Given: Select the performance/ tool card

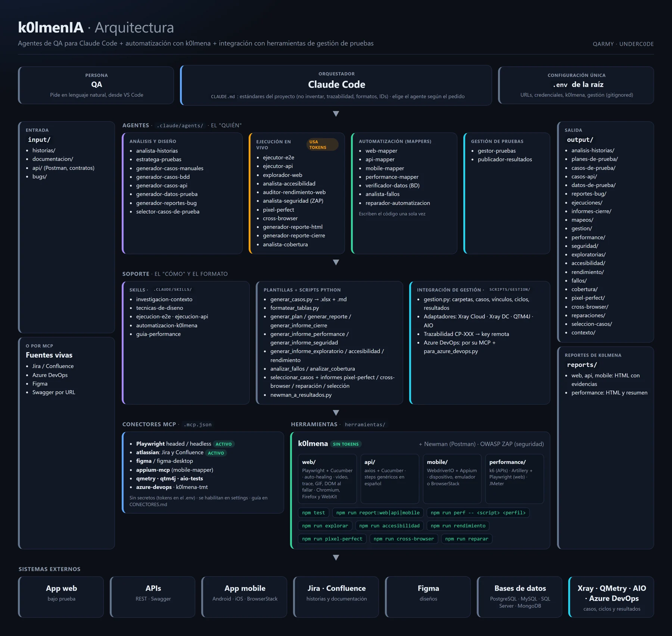Looking at the screenshot, I should click(514, 479).
